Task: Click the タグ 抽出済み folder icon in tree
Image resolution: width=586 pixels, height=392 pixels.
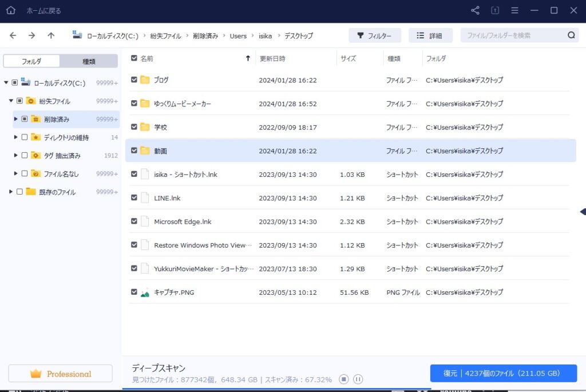Action: point(35,155)
